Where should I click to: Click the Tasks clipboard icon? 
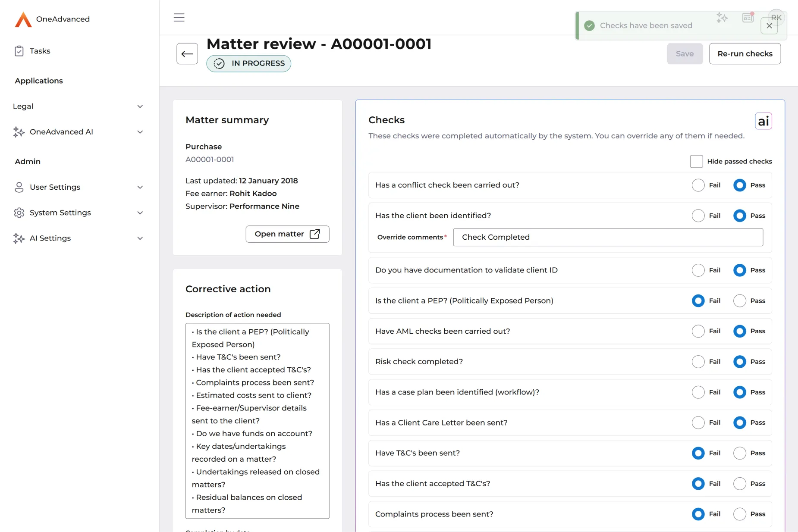coord(19,51)
